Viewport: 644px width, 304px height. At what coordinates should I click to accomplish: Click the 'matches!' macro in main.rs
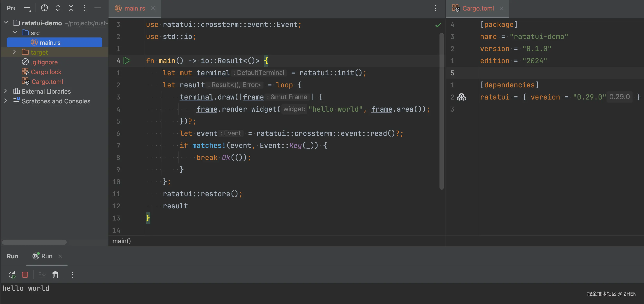209,146
